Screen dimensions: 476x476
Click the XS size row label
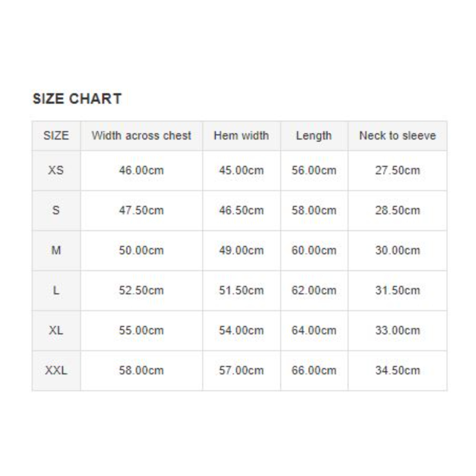point(56,171)
